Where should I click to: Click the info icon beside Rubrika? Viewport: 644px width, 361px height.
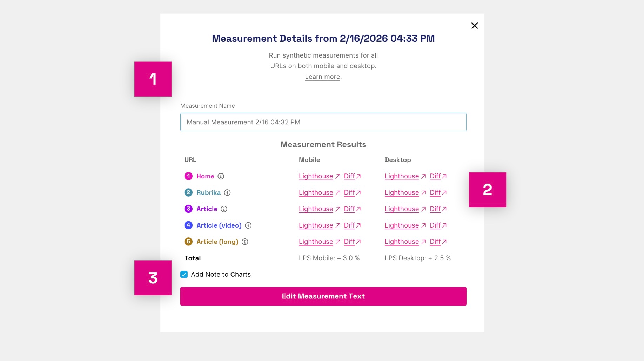click(227, 193)
